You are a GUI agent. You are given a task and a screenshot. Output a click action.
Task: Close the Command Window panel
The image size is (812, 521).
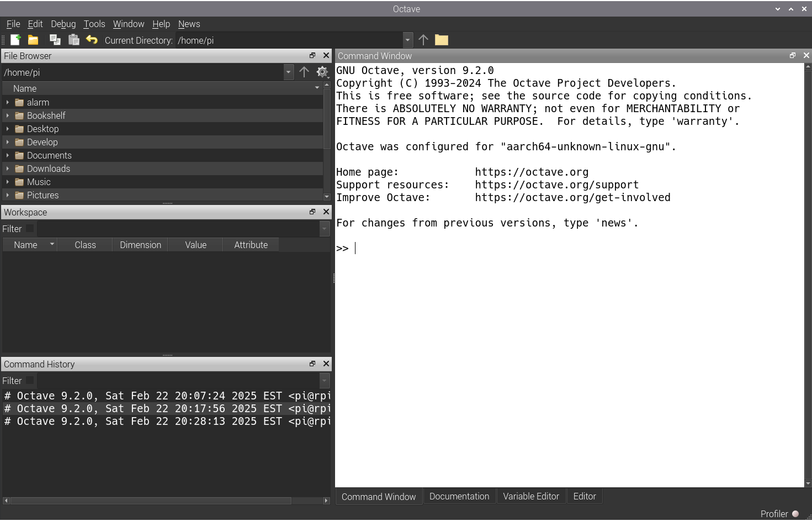click(806, 55)
